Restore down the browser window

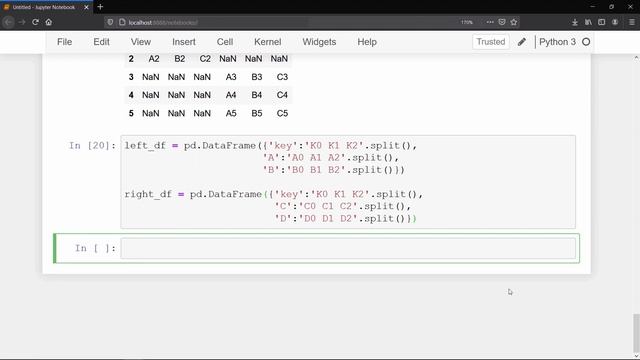click(x=611, y=7)
